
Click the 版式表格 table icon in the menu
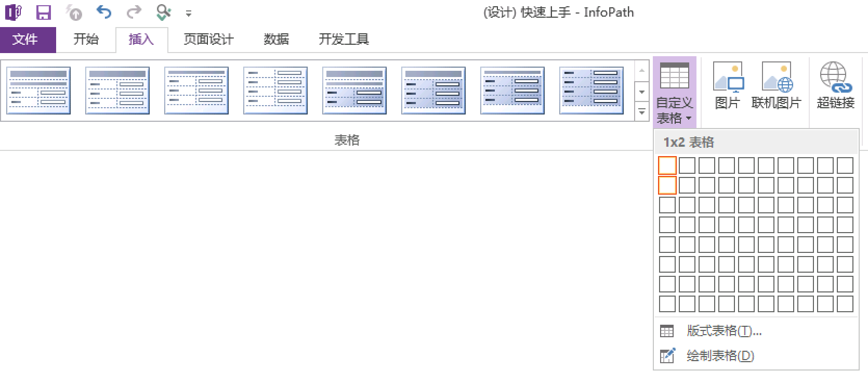[x=667, y=331]
